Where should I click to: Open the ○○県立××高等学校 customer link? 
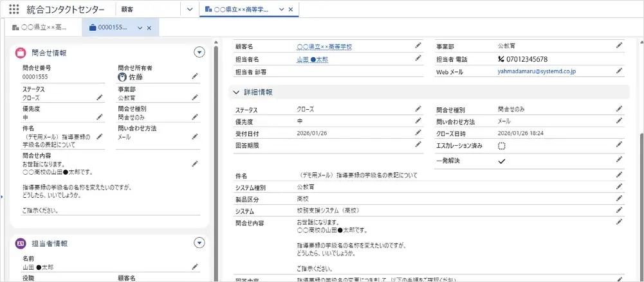(324, 47)
